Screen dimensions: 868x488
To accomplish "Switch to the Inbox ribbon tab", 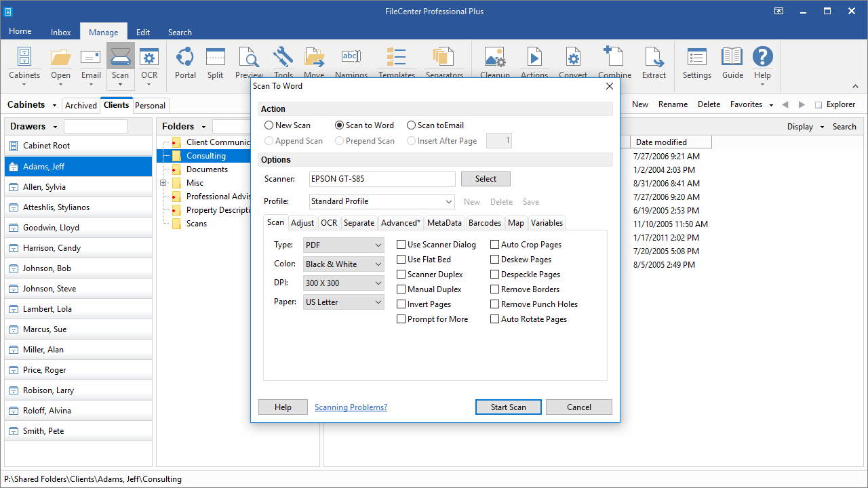I will tap(61, 32).
